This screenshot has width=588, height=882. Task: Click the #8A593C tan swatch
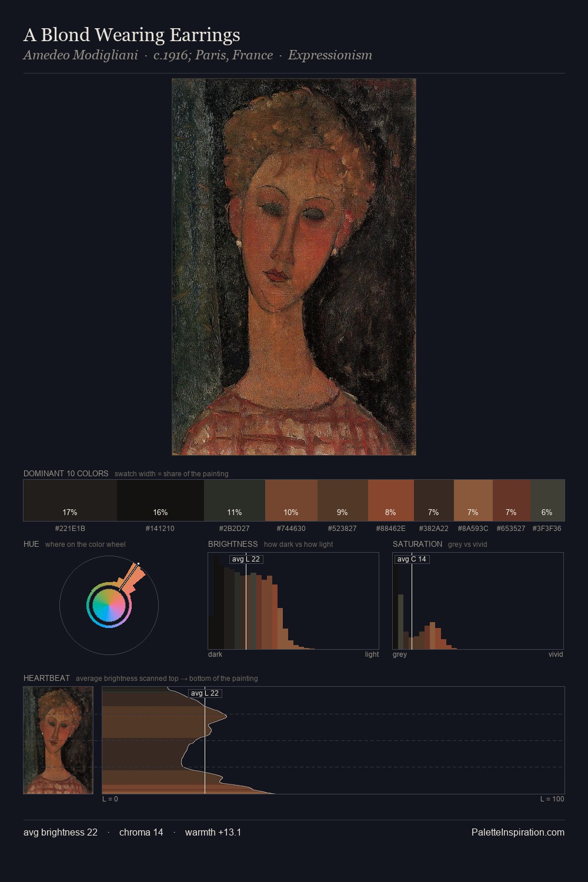473,500
